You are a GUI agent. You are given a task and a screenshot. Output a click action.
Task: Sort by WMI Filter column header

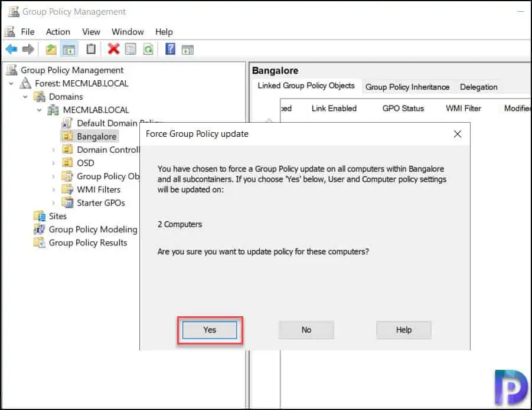click(x=464, y=109)
